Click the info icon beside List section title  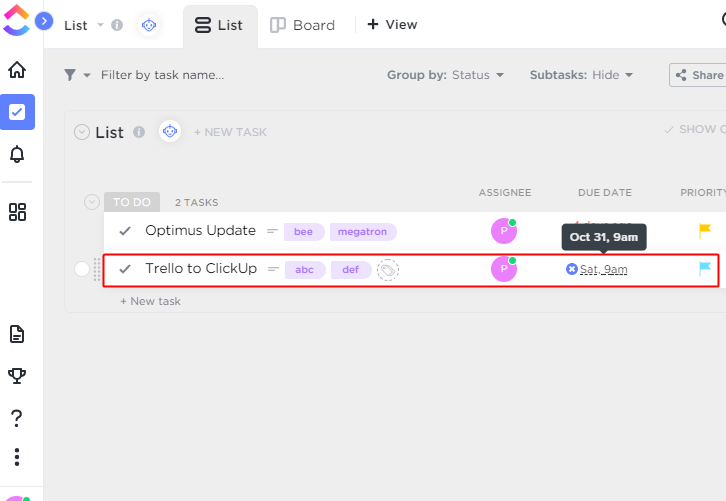point(139,132)
